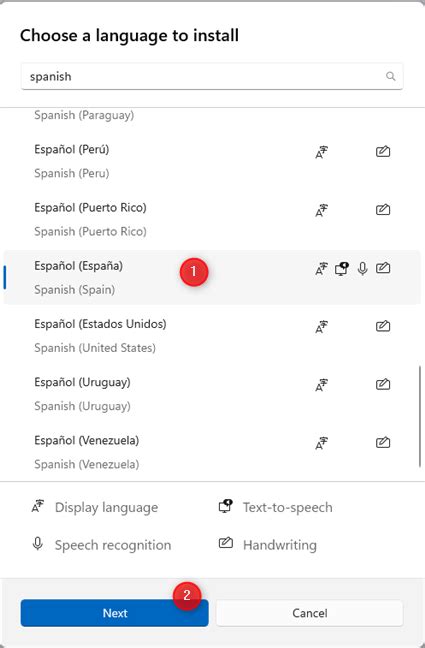425x648 pixels.
Task: Click the handwriting icon on the Español (España) row
Action: click(x=383, y=268)
